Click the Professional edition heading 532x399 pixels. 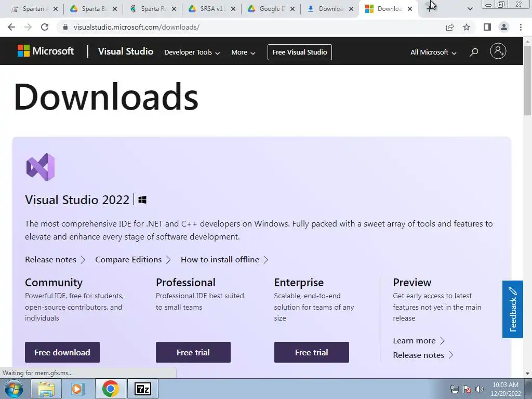[x=185, y=282]
